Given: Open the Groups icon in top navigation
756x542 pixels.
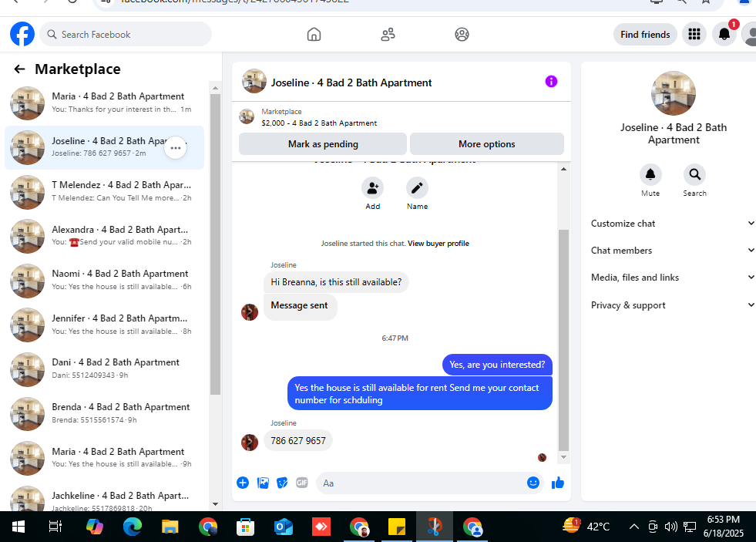Looking at the screenshot, I should pyautogui.click(x=462, y=34).
